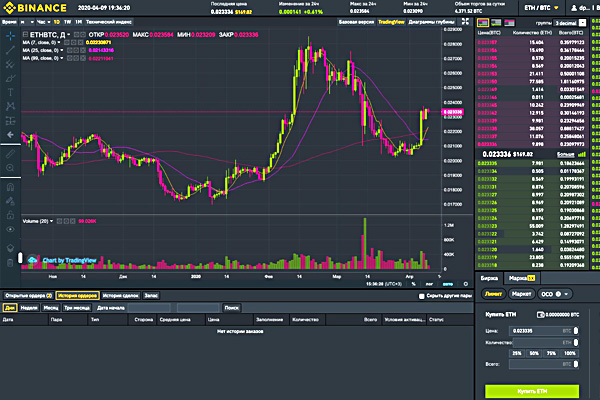The height and width of the screenshot is (400, 600).
Task: Select the trend line drawing tool
Action: (x=10, y=50)
